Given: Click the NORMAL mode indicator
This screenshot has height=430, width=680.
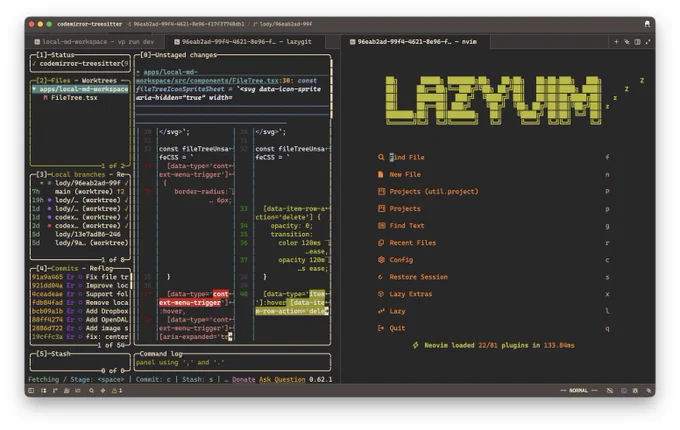Looking at the screenshot, I should [579, 391].
